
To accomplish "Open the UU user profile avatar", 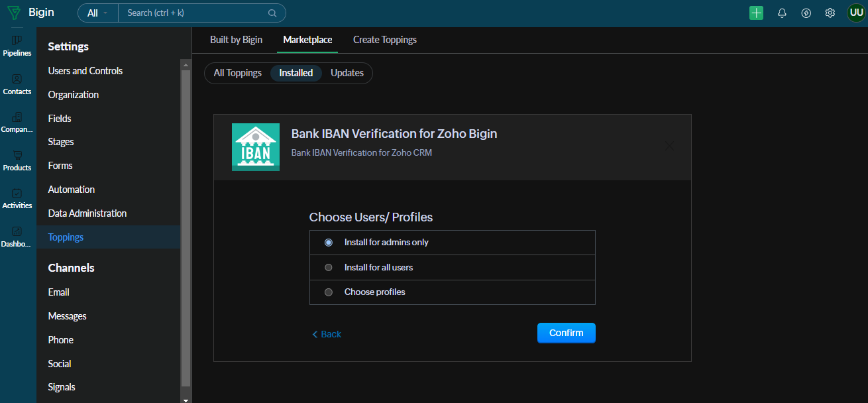I will point(856,13).
